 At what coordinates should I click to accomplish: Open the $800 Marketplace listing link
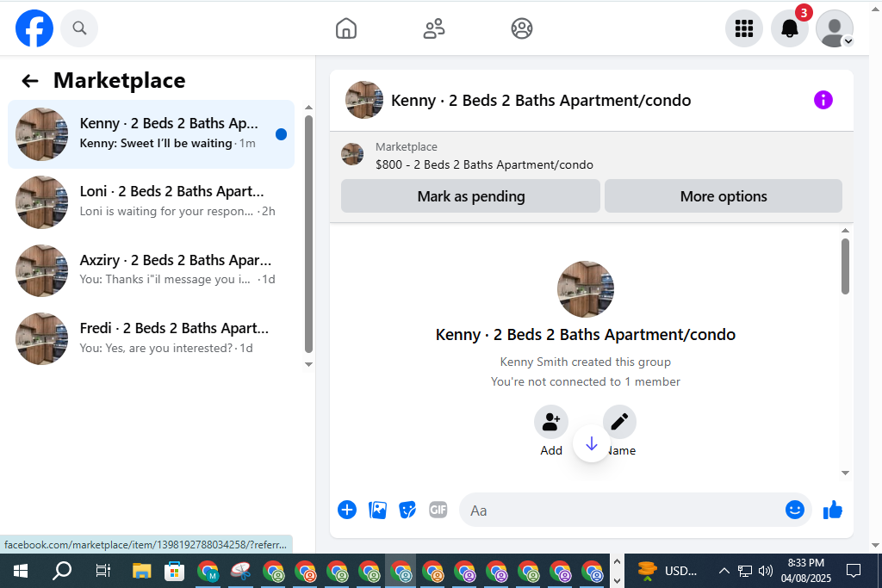484,164
